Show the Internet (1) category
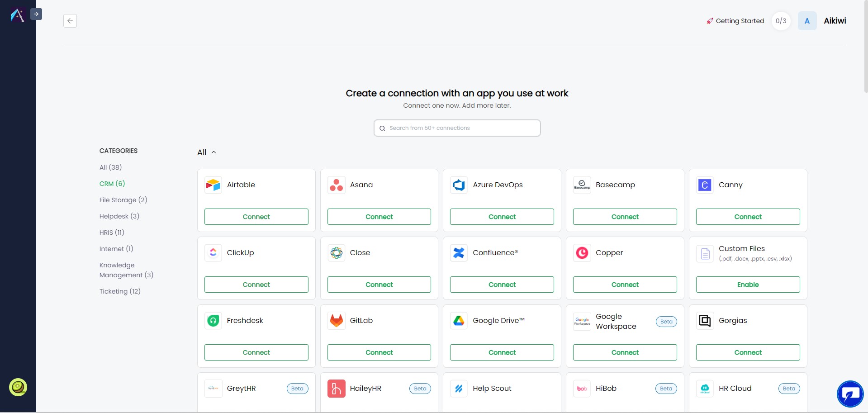The height and width of the screenshot is (413, 868). point(116,249)
